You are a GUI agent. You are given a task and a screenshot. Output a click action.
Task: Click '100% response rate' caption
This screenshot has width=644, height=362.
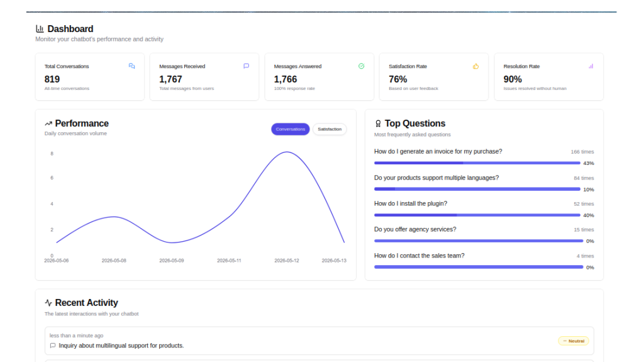294,88
